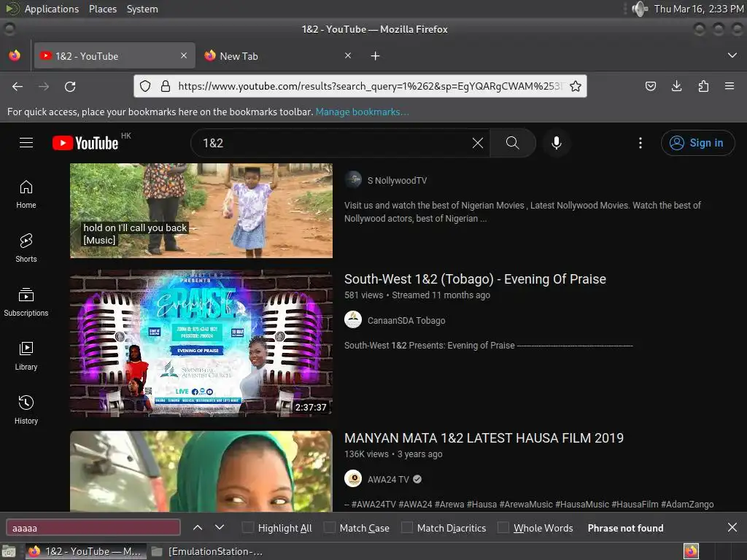Image resolution: width=747 pixels, height=560 pixels.
Task: Open Firefox application hamburger menu
Action: click(x=729, y=86)
